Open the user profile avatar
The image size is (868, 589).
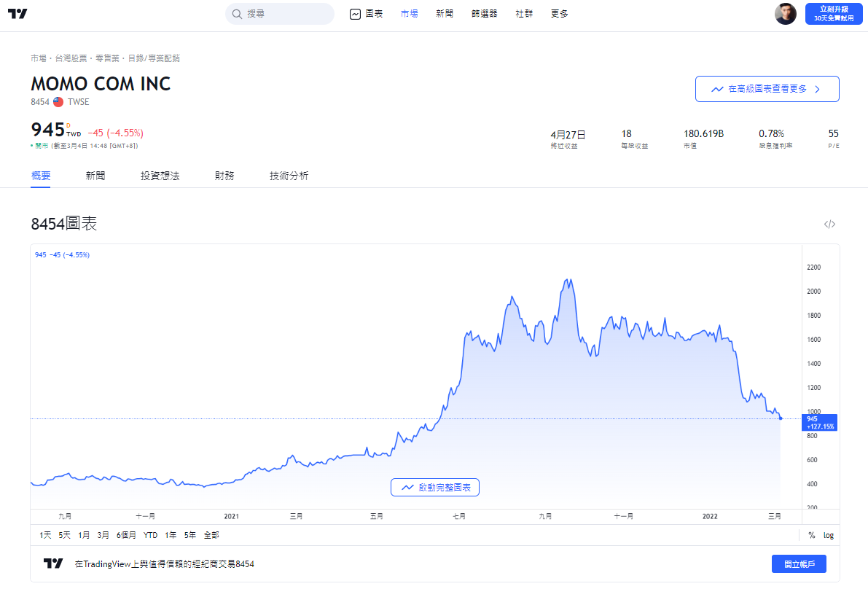[785, 14]
